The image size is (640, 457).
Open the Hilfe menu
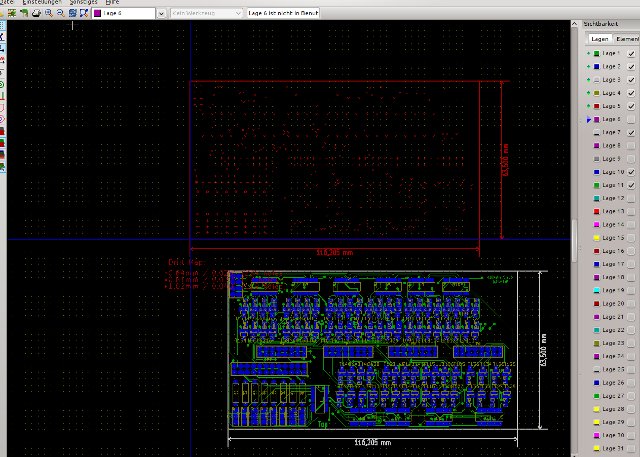(112, 2)
